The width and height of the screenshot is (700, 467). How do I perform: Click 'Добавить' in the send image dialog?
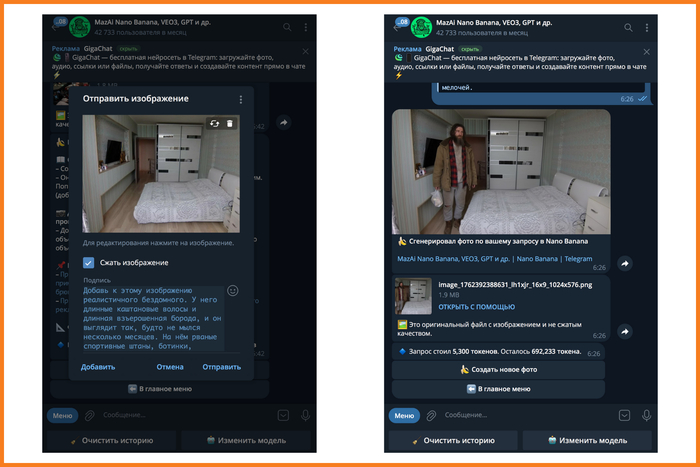(98, 367)
